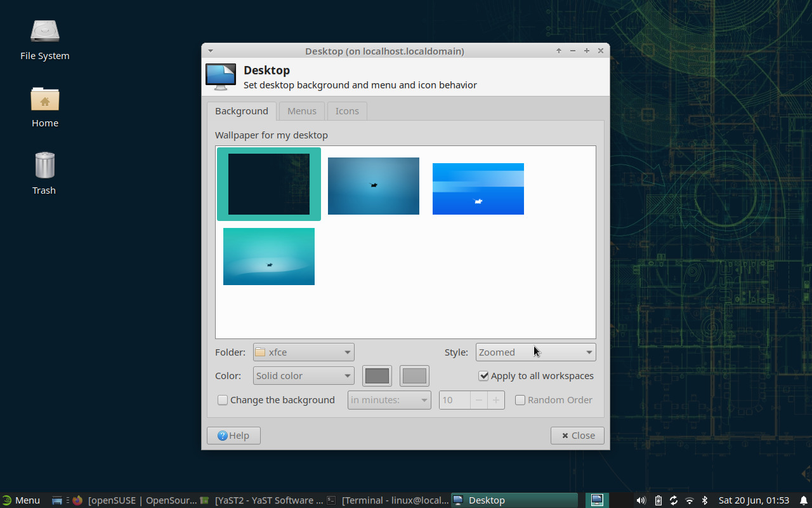Launch Firefox from the taskbar
The height and width of the screenshot is (508, 812).
coord(77,500)
